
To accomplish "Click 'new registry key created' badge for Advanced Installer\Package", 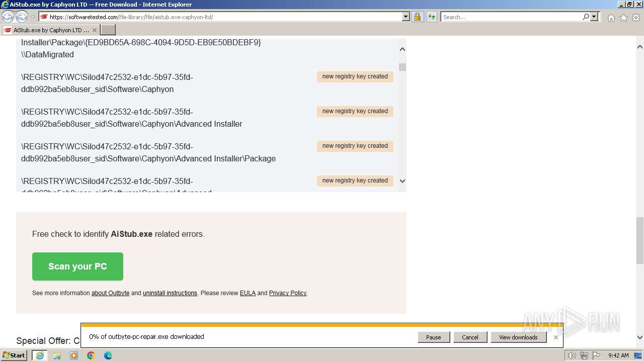I will coord(355,146).
